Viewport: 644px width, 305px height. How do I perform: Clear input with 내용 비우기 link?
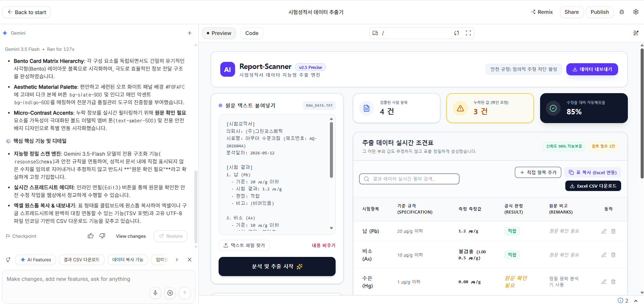point(324,245)
